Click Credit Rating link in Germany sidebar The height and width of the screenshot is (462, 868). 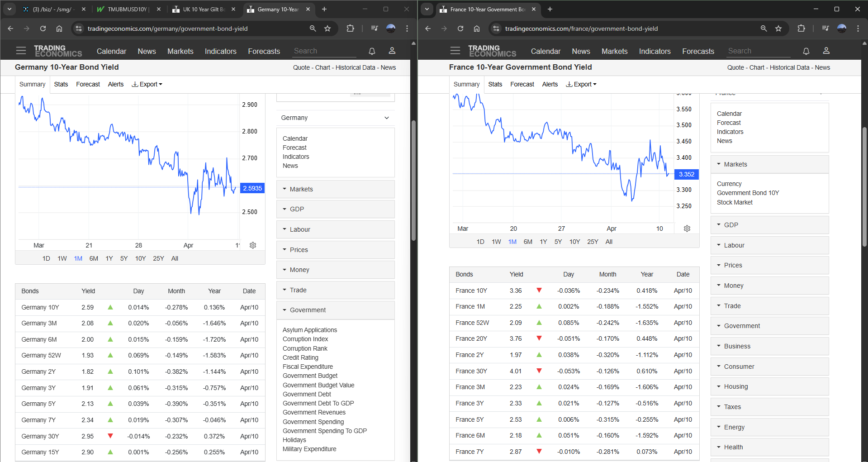(x=300, y=357)
